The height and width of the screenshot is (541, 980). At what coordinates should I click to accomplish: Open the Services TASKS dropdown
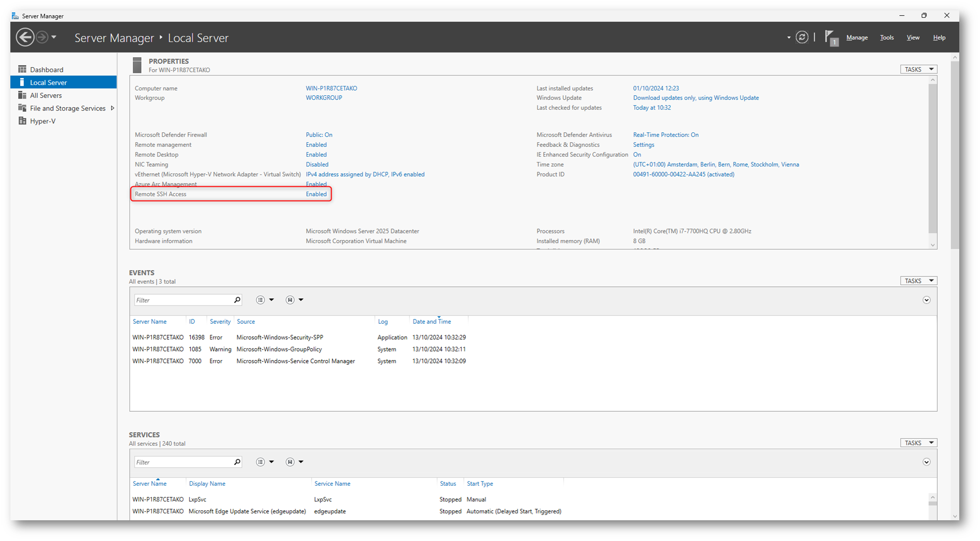pos(918,443)
